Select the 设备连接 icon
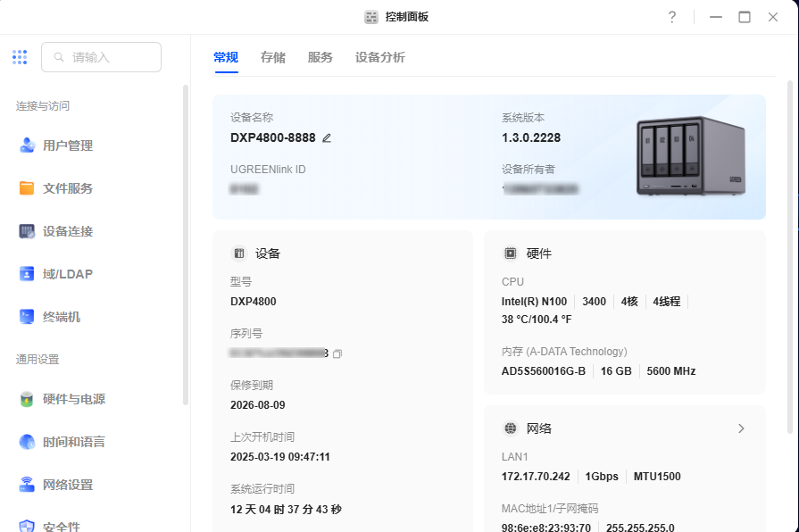 coord(27,231)
